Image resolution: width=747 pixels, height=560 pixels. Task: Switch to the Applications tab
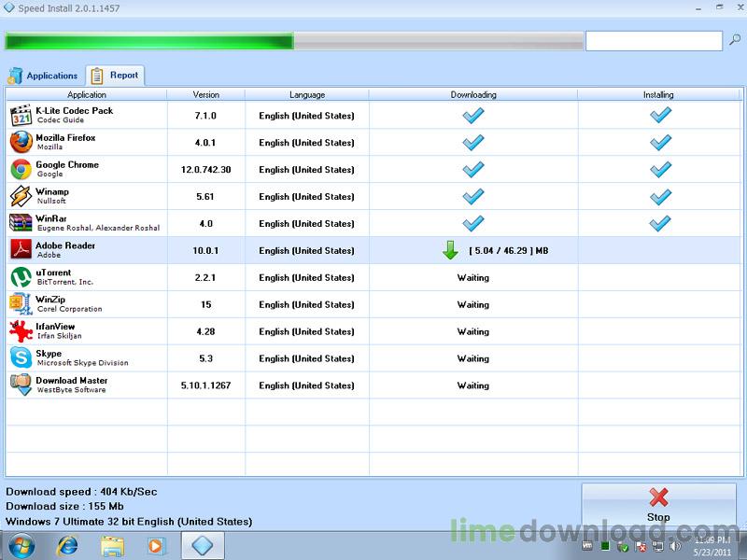43,76
